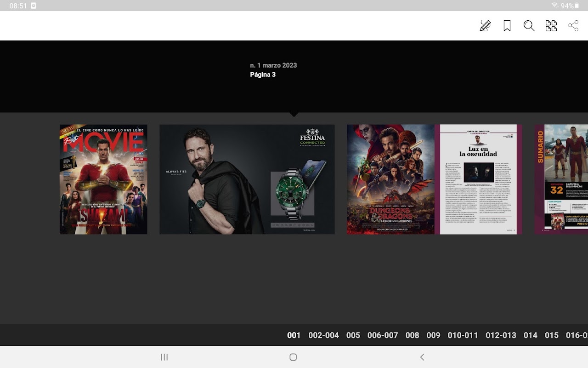Jump to pages 002-004
This screenshot has width=588, height=368.
[x=323, y=335]
